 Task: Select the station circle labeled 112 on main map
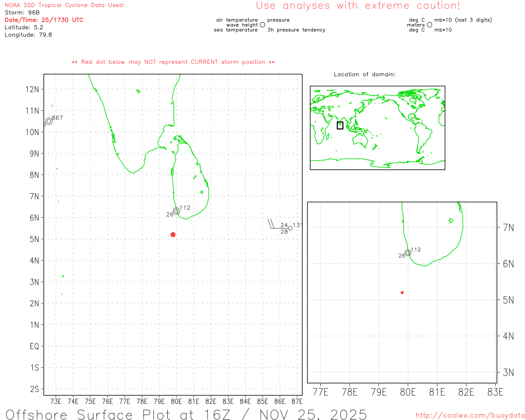176,211
